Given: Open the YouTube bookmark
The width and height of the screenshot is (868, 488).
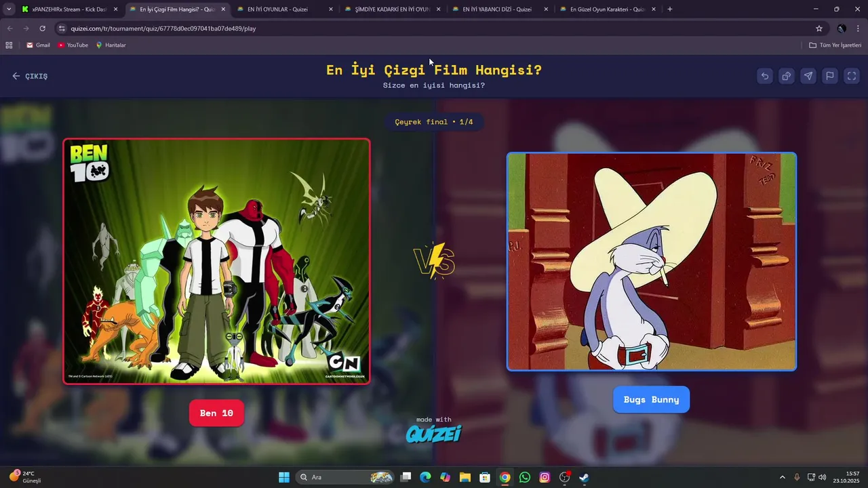Looking at the screenshot, I should (x=73, y=45).
